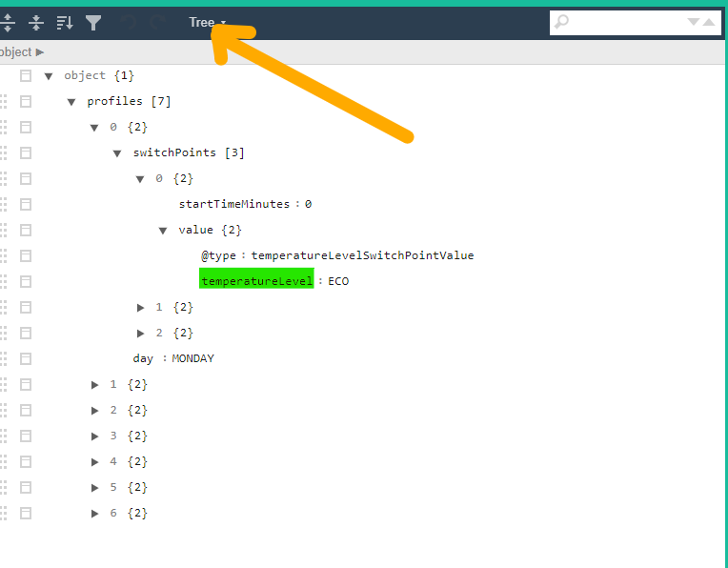Open action menu for @type row

(x=26, y=256)
